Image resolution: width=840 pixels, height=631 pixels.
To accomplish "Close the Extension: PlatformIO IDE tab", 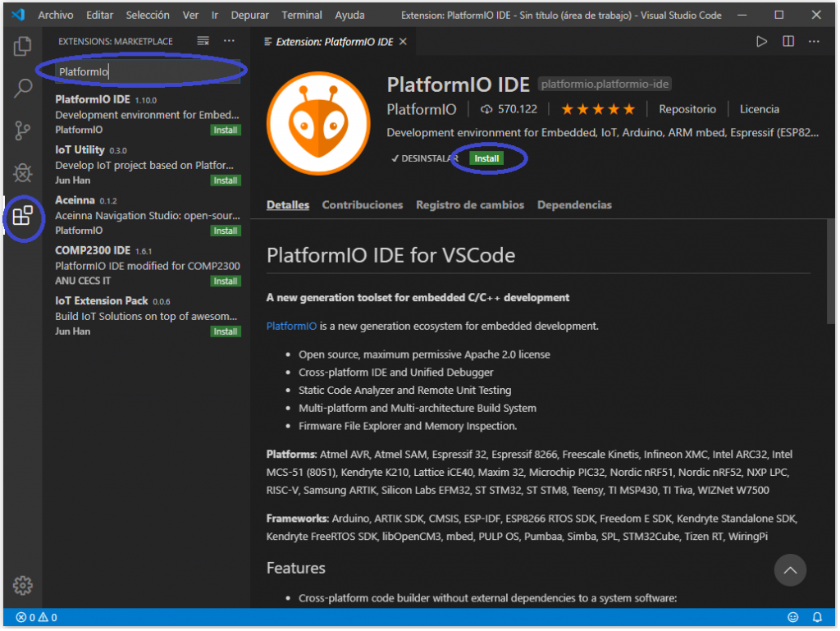I will [404, 41].
